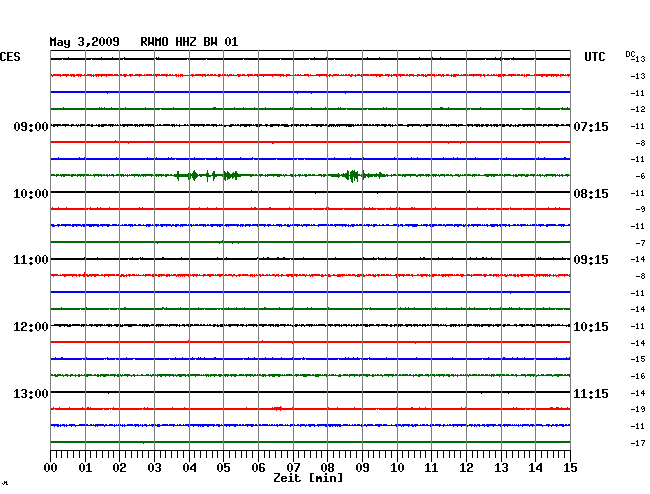Click minute tick label "01"

(85, 468)
